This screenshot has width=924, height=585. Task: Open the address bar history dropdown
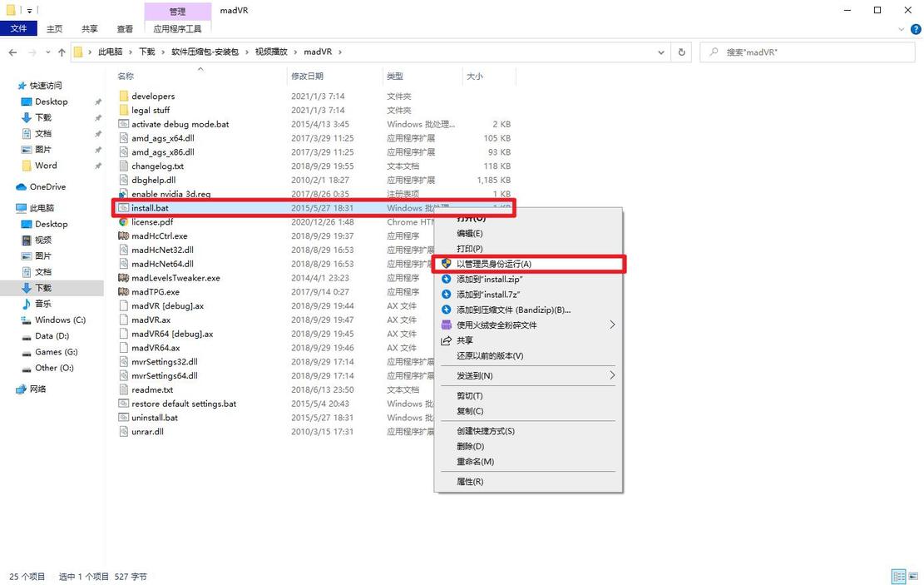coord(660,52)
